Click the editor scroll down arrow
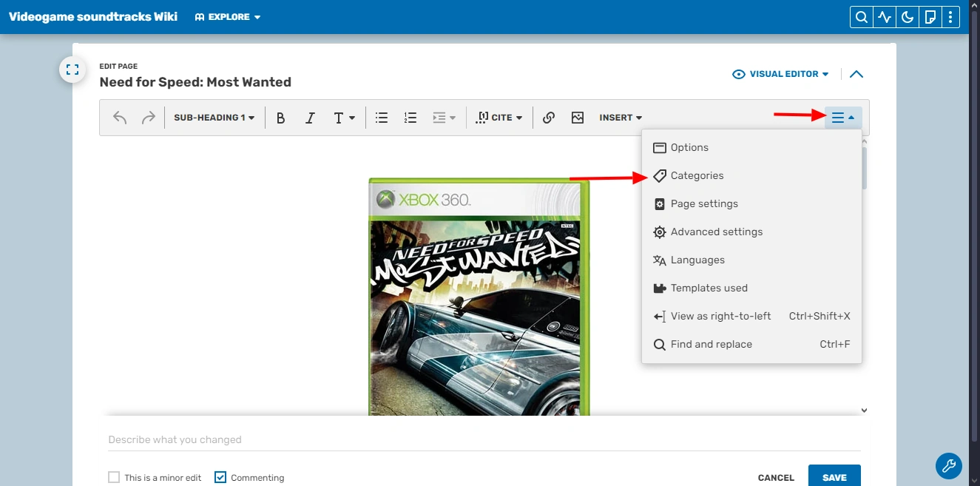980x486 pixels. (x=864, y=411)
